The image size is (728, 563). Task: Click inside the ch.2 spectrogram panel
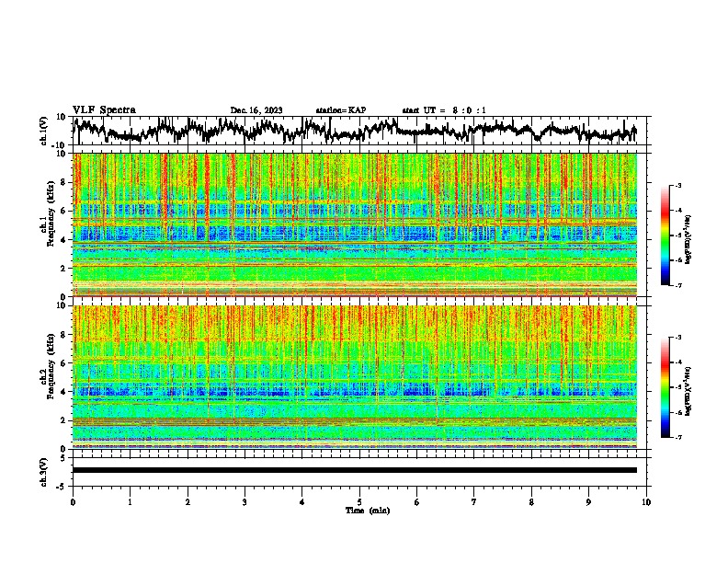click(x=355, y=377)
